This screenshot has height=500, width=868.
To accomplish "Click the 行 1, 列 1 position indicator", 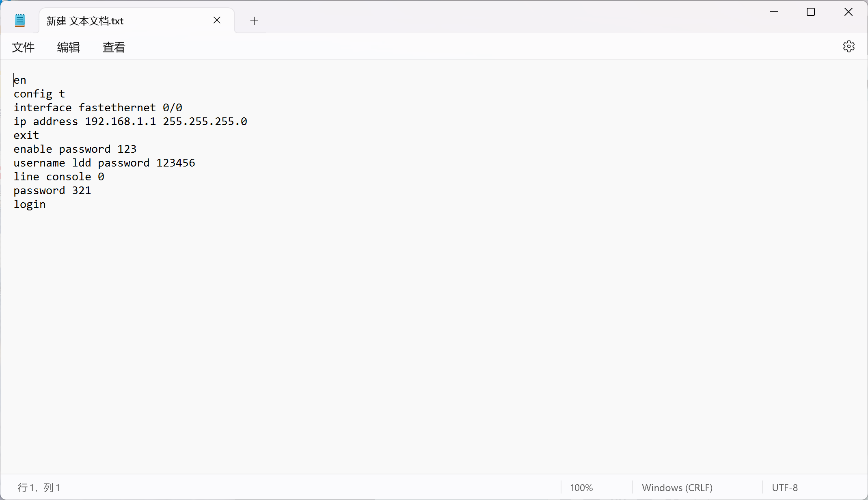I will pyautogui.click(x=39, y=487).
